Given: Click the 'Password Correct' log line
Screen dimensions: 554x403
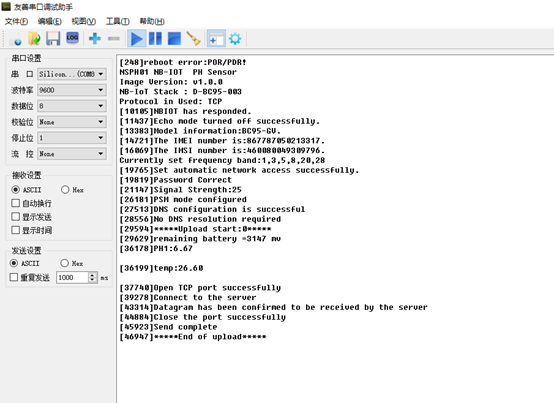Looking at the screenshot, I should coord(176,180).
